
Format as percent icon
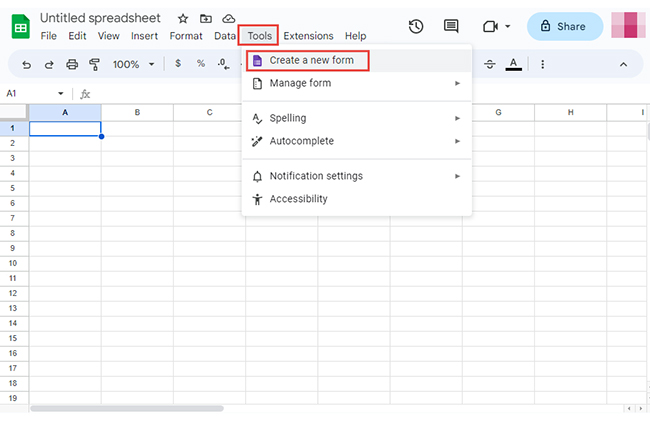point(201,63)
